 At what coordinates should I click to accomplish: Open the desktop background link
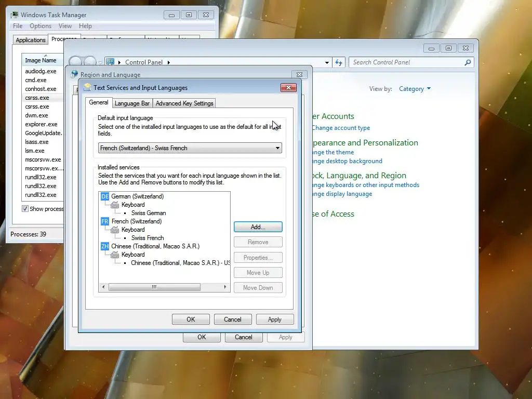coord(348,161)
